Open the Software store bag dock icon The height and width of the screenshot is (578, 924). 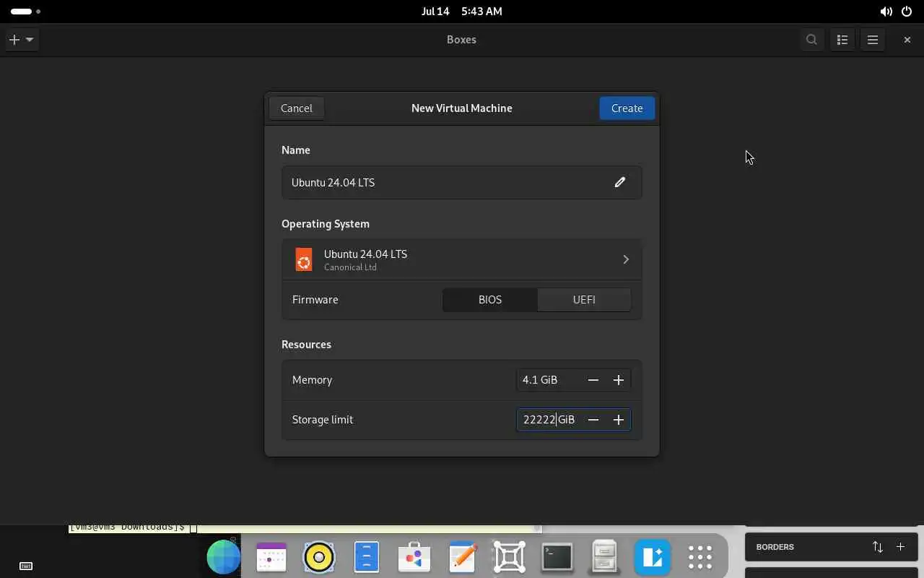[414, 557]
